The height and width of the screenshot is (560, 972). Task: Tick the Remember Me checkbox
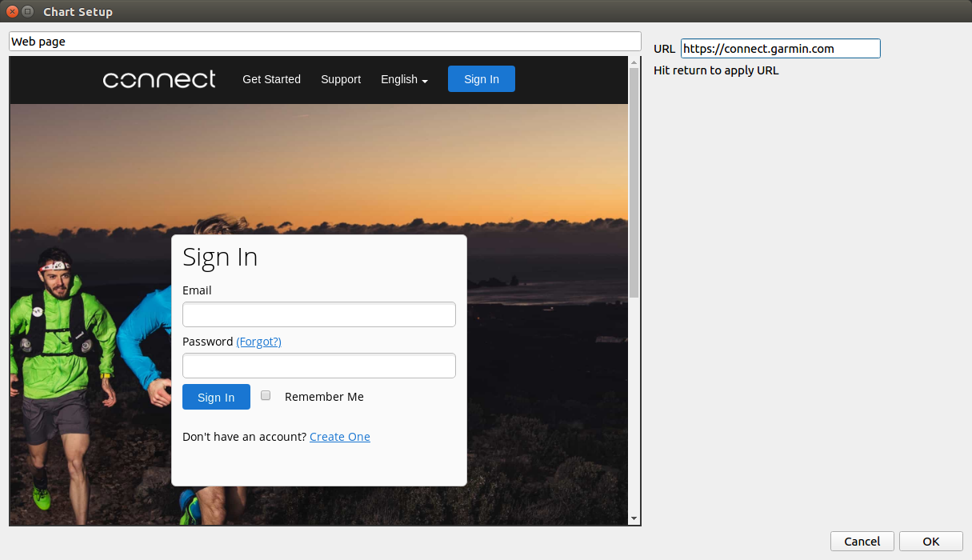coord(266,395)
